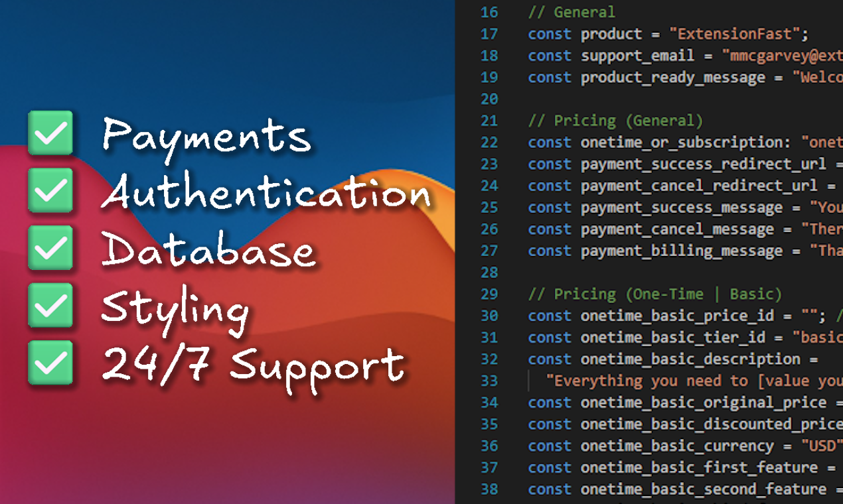Click the payment_cancel_message variable name
The width and height of the screenshot is (843, 504).
tap(677, 229)
